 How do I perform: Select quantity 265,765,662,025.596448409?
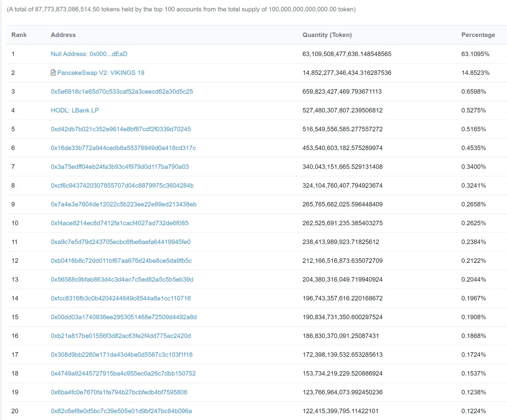click(x=343, y=204)
